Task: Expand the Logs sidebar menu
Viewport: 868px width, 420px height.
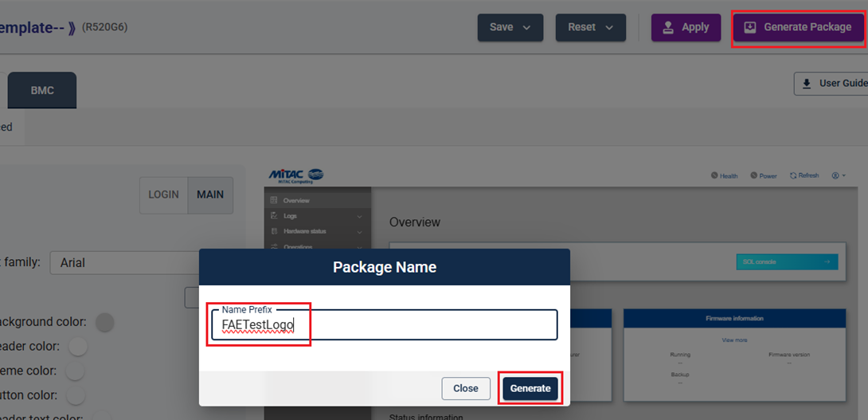Action: coord(317,216)
